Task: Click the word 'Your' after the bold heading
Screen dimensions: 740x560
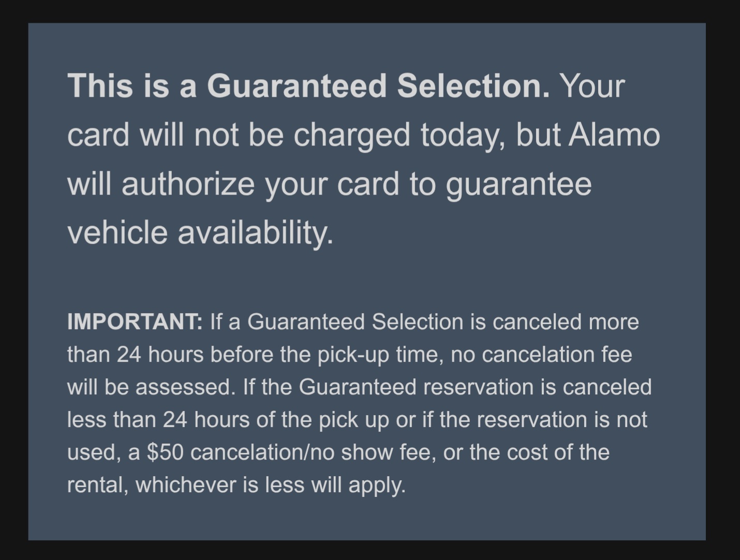Action: coord(593,85)
